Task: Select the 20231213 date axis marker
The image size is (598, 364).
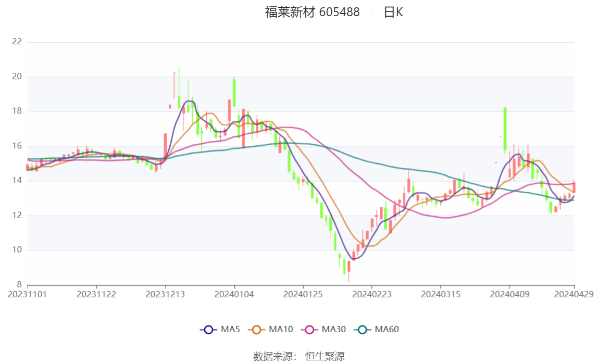Action: [165, 295]
